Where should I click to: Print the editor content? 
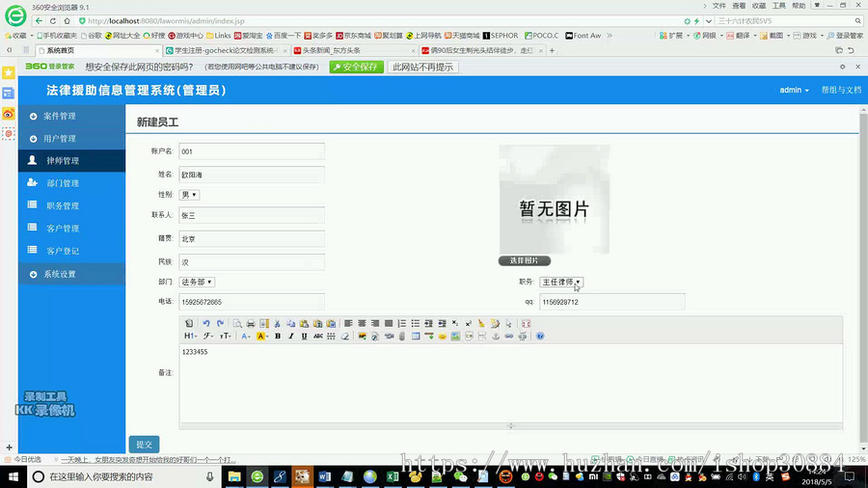click(x=251, y=323)
